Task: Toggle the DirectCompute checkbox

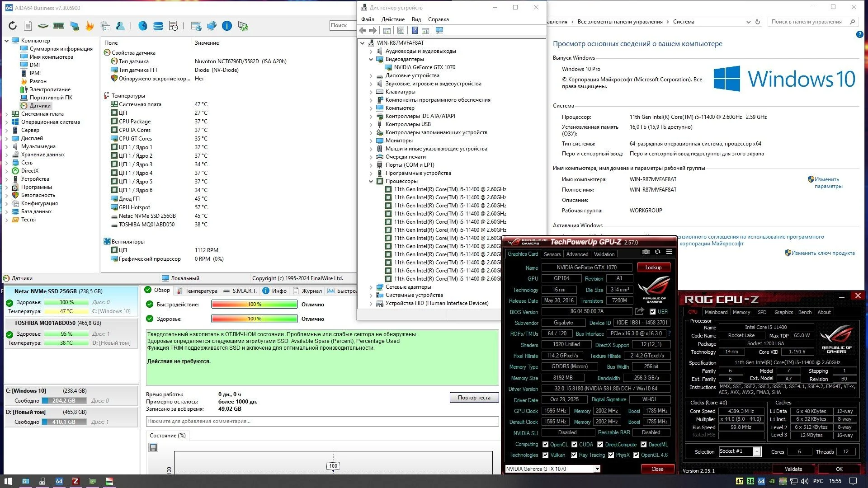Action: pos(600,445)
